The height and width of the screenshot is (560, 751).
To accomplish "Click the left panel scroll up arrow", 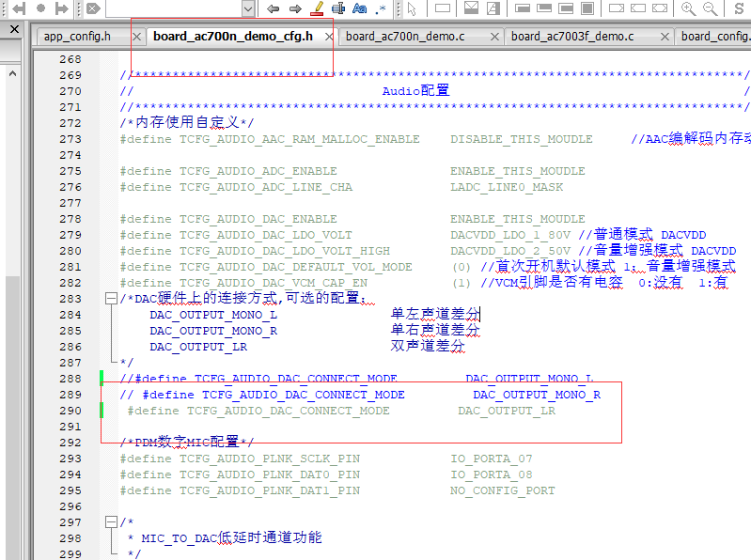I will [13, 73].
